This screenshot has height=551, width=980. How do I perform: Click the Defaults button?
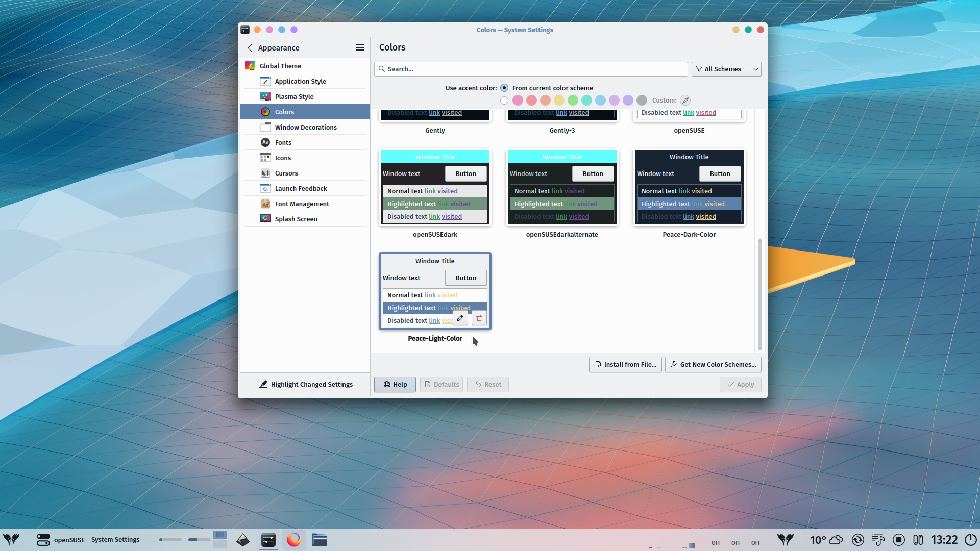click(442, 384)
